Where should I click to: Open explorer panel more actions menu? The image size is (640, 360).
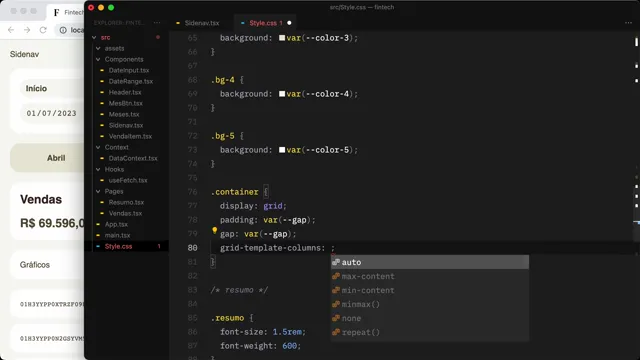pos(157,23)
